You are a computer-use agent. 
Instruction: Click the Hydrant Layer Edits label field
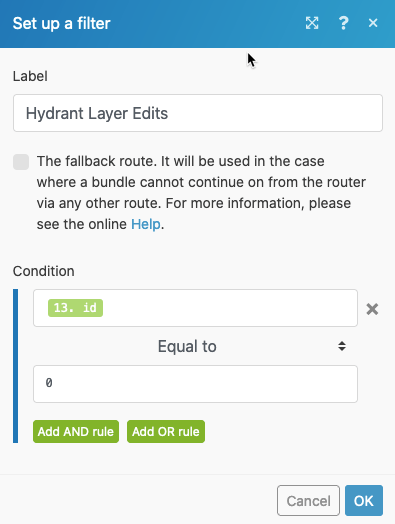pos(198,113)
